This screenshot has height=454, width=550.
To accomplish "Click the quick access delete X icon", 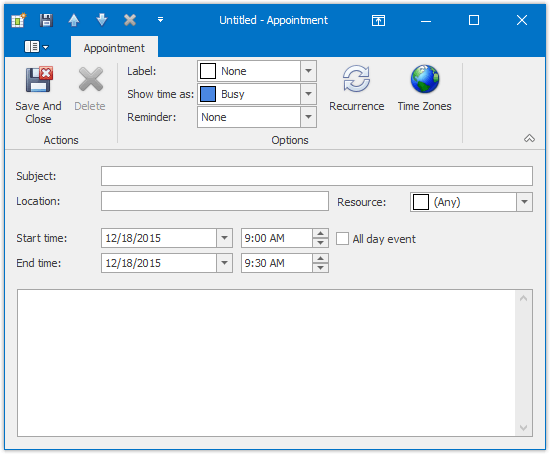I will point(130,20).
